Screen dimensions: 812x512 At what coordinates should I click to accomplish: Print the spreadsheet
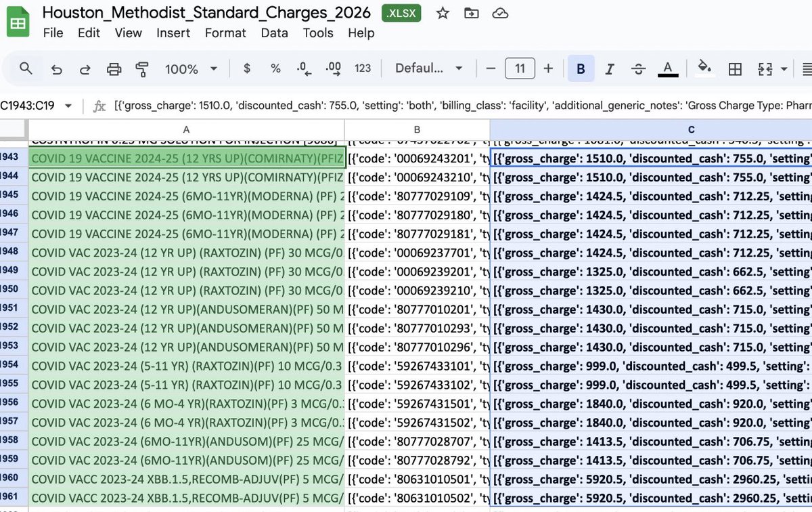(x=114, y=68)
